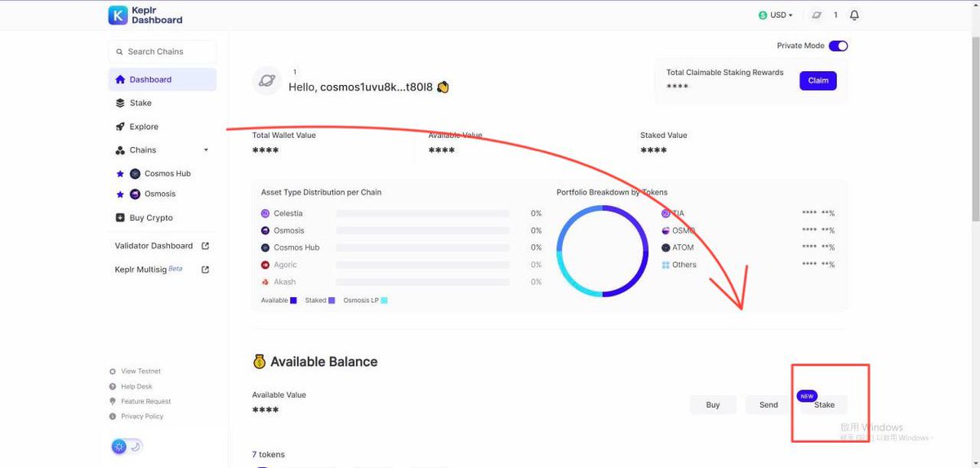Click the Chains nodes icon in sidebar
Image resolution: width=980 pixels, height=468 pixels.
[120, 150]
